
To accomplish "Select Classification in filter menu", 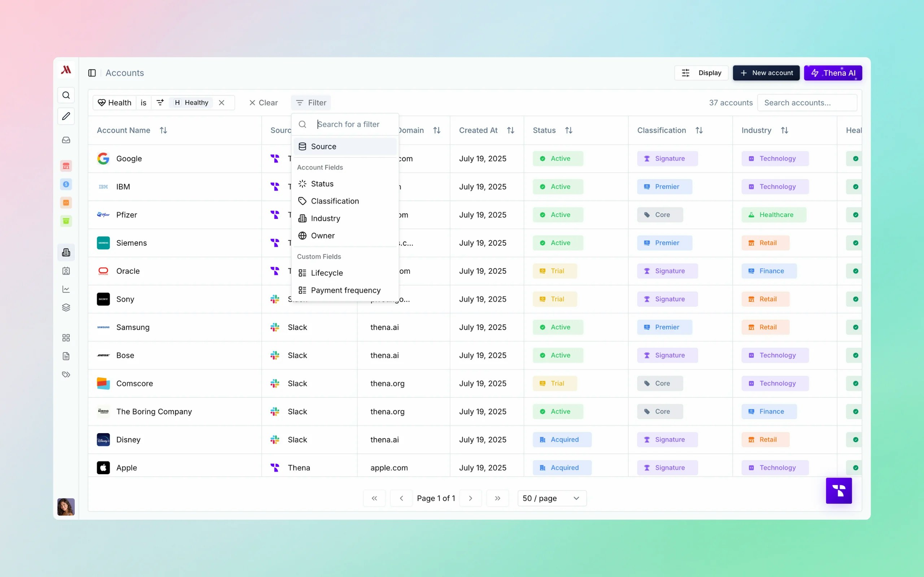I will 335,201.
